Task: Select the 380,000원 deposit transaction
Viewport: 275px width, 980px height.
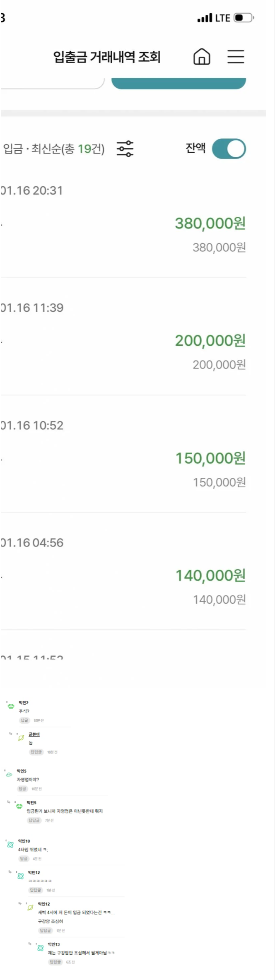Action: (123, 224)
